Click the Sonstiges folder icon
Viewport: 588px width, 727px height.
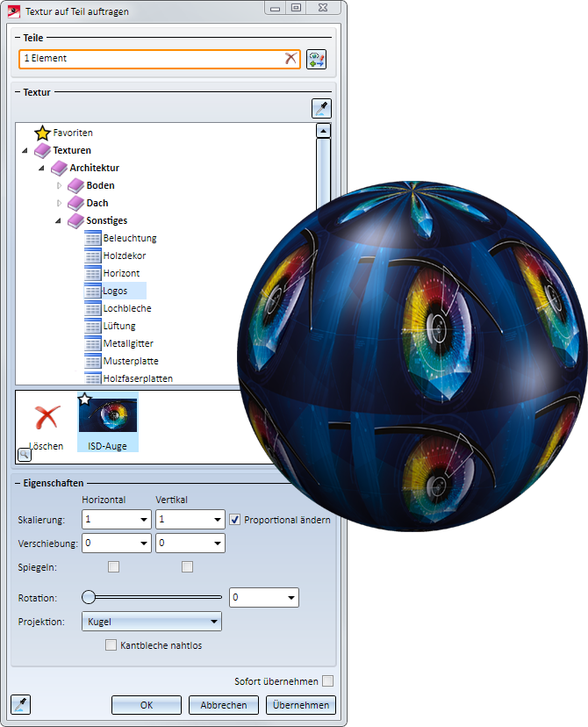76,221
